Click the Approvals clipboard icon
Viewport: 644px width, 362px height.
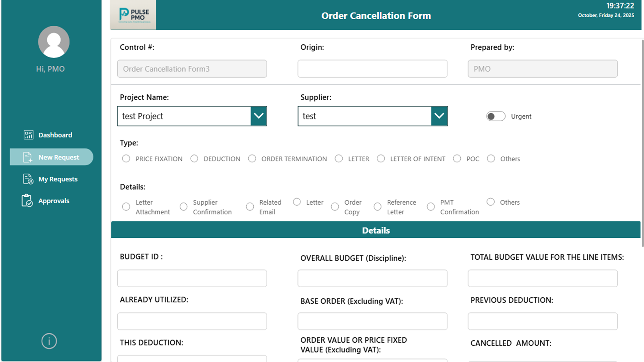tap(27, 200)
